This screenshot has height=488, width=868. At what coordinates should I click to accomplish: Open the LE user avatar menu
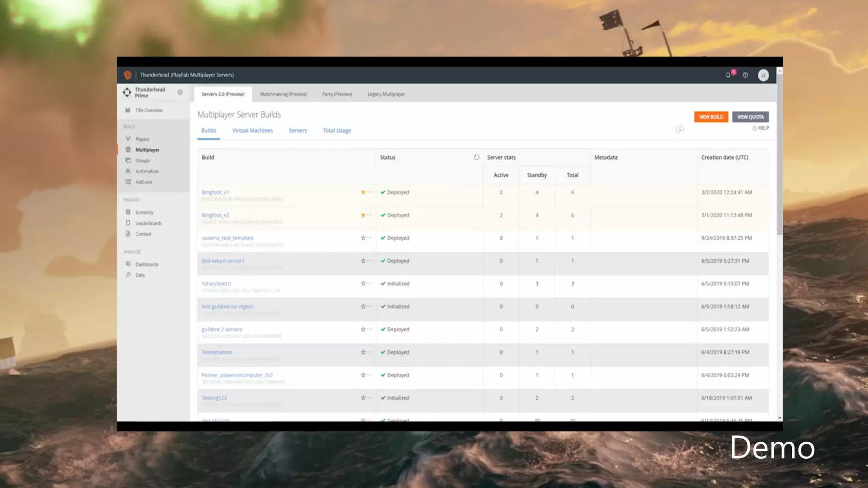click(x=763, y=75)
